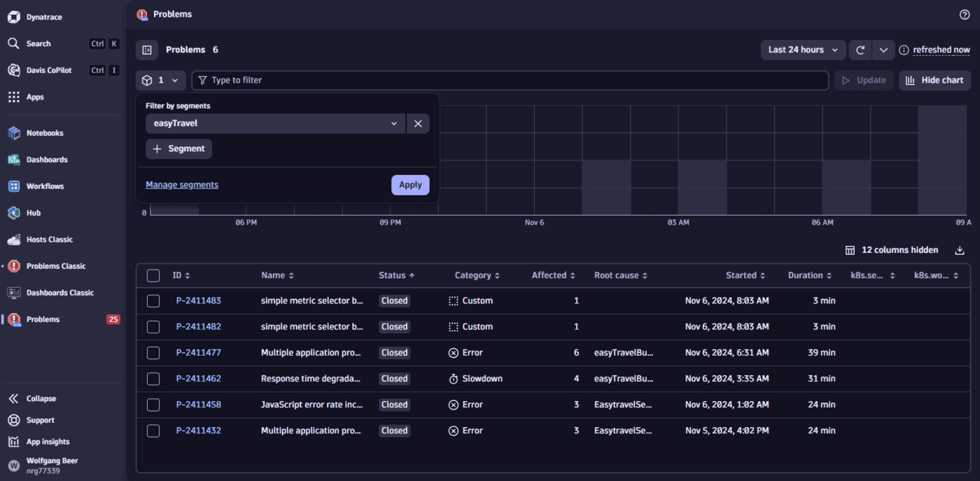This screenshot has width=980, height=481.
Task: Select the checkbox for problem P-2411477
Action: pos(153,353)
